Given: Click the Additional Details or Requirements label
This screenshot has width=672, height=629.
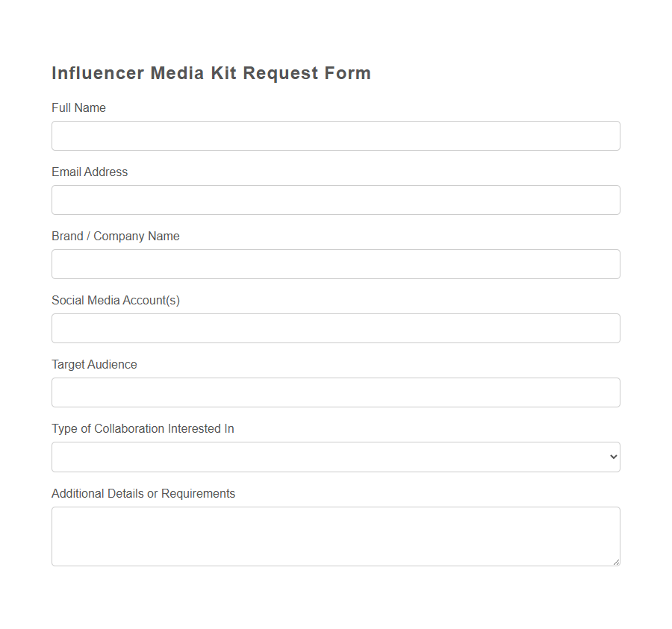Looking at the screenshot, I should coord(143,493).
